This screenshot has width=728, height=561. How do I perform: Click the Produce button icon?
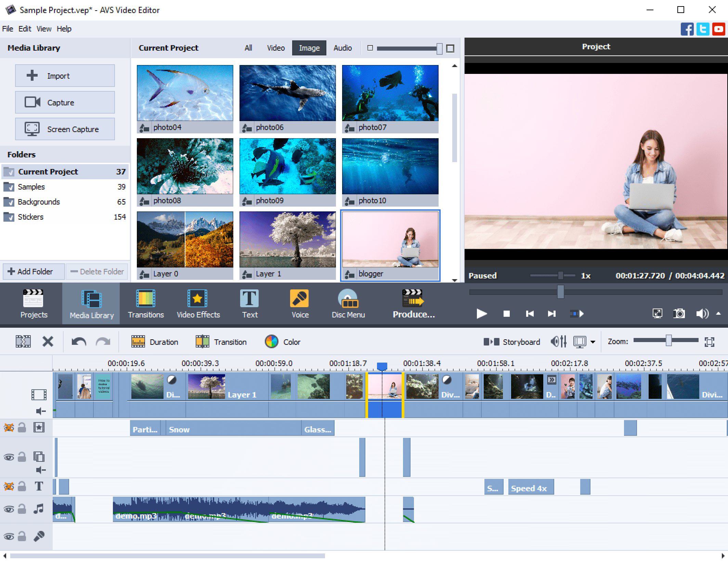coord(413,301)
